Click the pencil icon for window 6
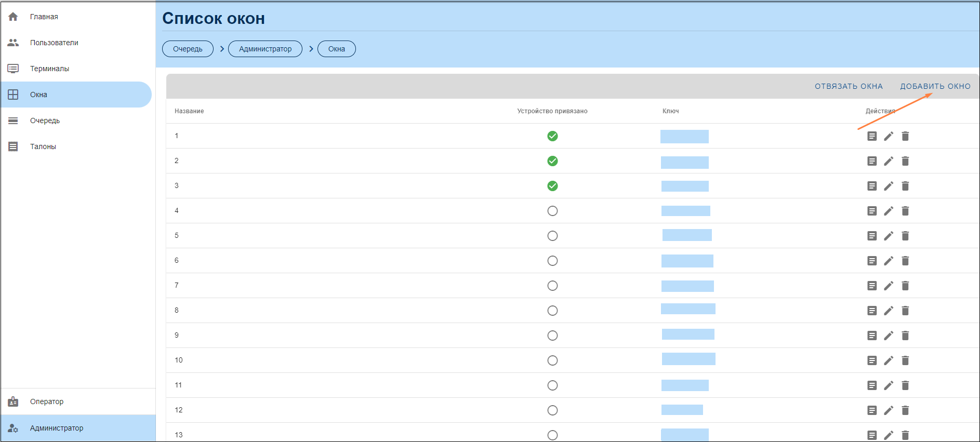This screenshot has width=980, height=442. coord(889,261)
